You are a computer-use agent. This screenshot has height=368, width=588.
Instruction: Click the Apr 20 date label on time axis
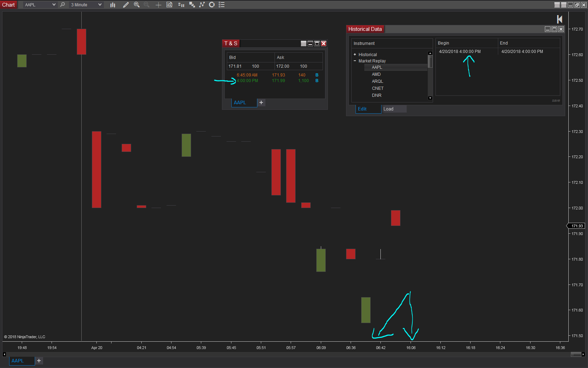(x=97, y=348)
